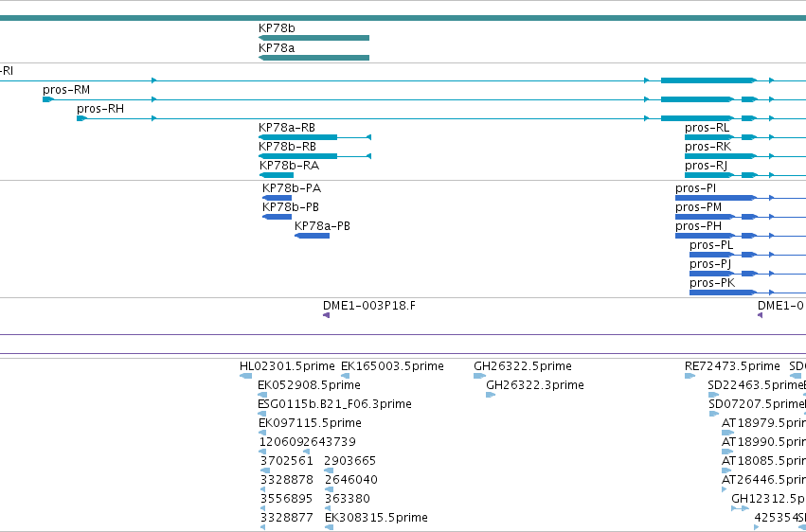The width and height of the screenshot is (806, 532).
Task: Select EST SD07207.5prime
Action: pyautogui.click(x=715, y=414)
